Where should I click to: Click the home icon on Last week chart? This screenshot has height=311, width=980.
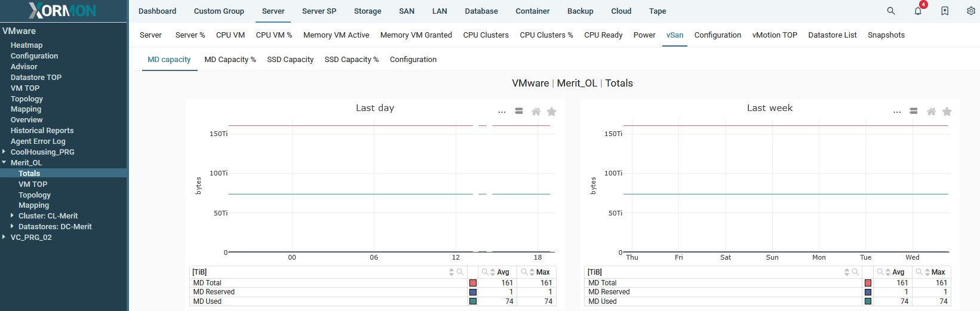pos(931,112)
